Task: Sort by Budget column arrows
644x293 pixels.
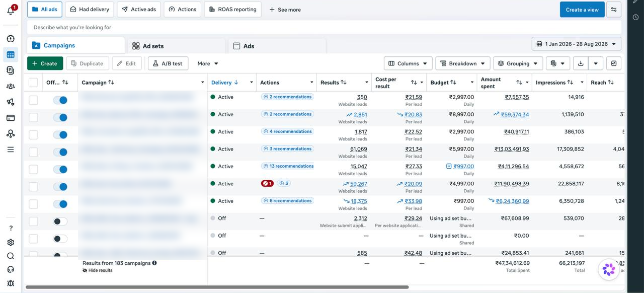Action: point(453,83)
